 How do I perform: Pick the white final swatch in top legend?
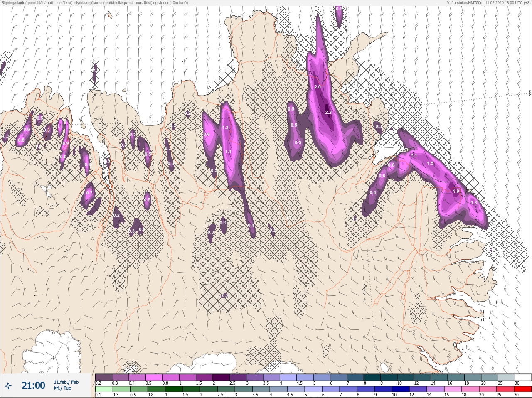(x=523, y=378)
